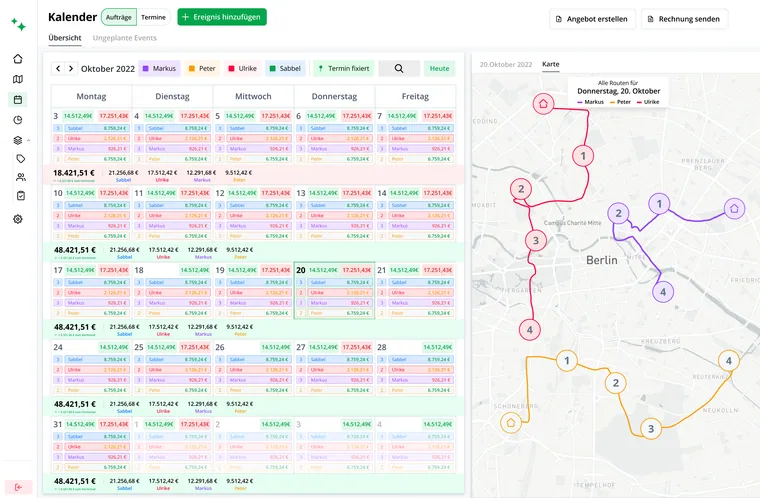760x498 pixels.
Task: Open the map view sidebar icon
Action: tap(18, 79)
